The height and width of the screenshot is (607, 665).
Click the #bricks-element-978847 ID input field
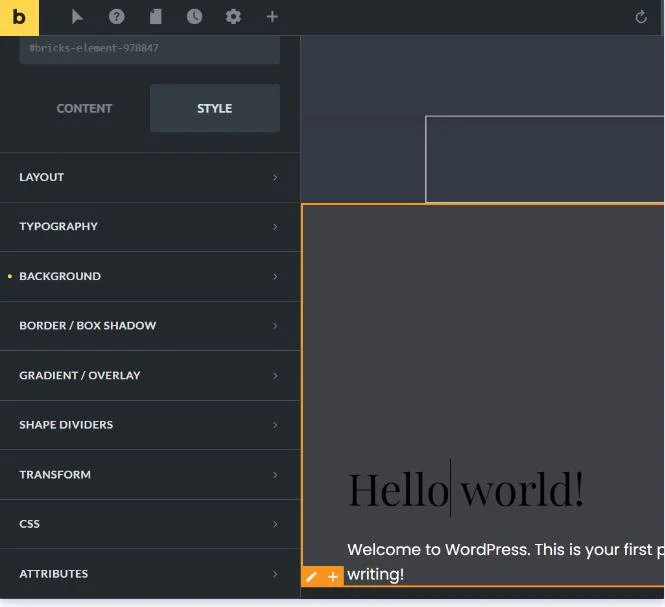[149, 49]
